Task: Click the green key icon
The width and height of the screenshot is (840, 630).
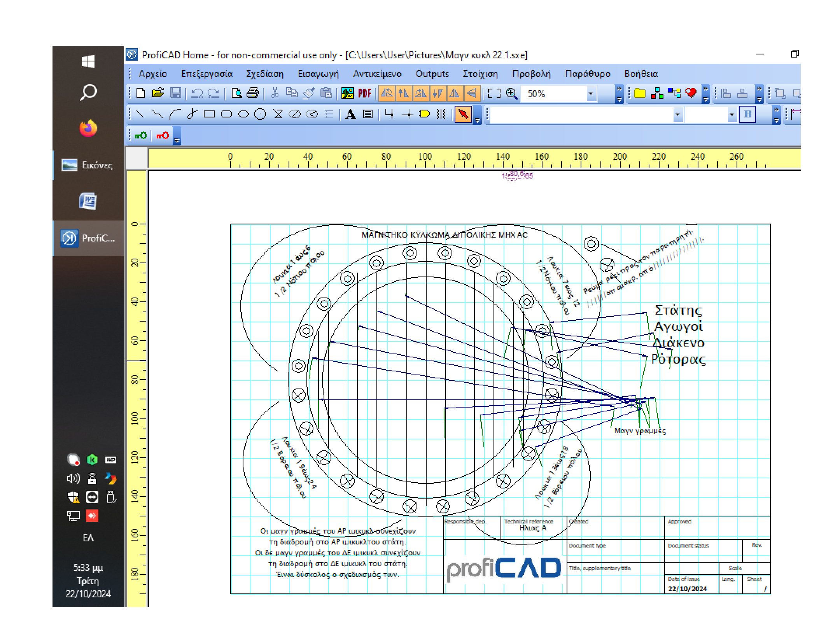Action: click(140, 135)
